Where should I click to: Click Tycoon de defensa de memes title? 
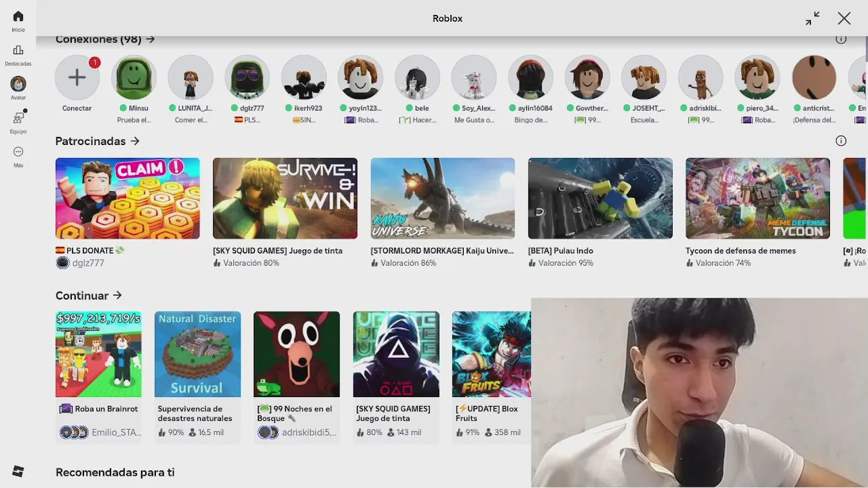point(741,251)
